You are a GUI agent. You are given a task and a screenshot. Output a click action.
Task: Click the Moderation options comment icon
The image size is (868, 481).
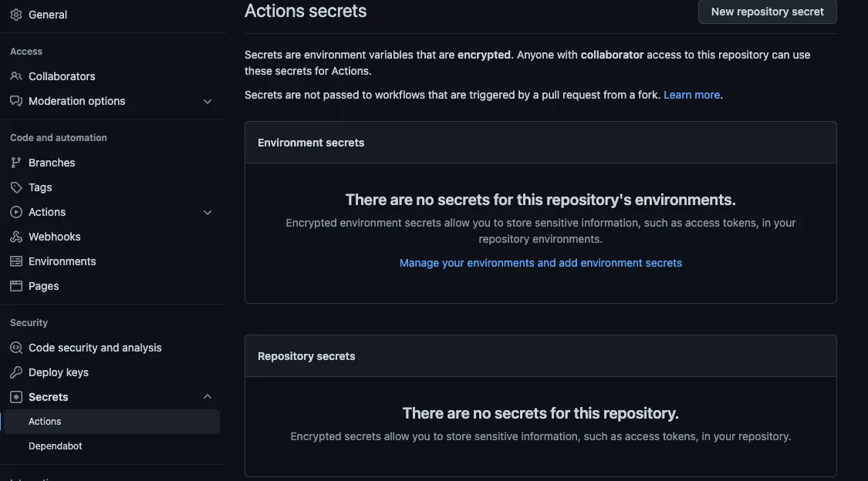point(16,101)
